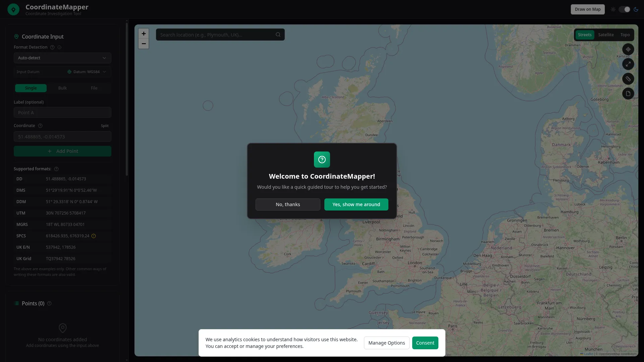Click the SPCS example 618426.935, 676319.24
The width and height of the screenshot is (644, 362).
tap(67, 236)
